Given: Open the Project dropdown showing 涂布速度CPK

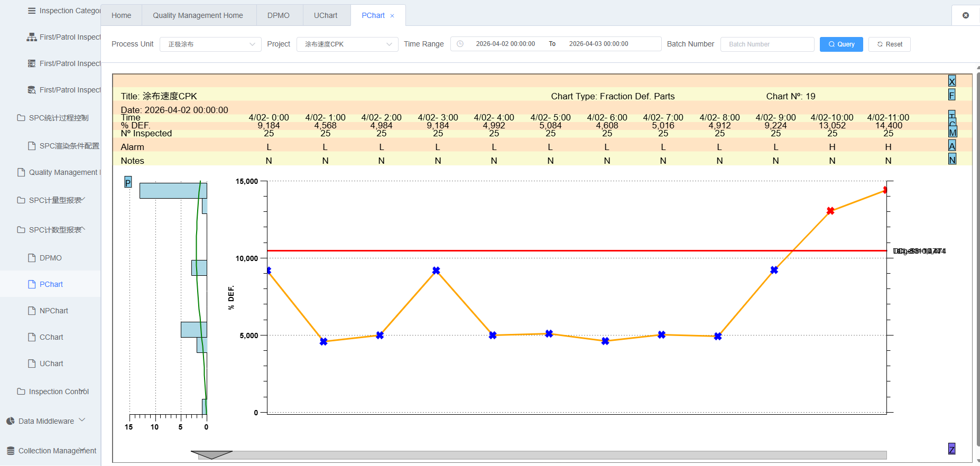Looking at the screenshot, I should click(347, 44).
